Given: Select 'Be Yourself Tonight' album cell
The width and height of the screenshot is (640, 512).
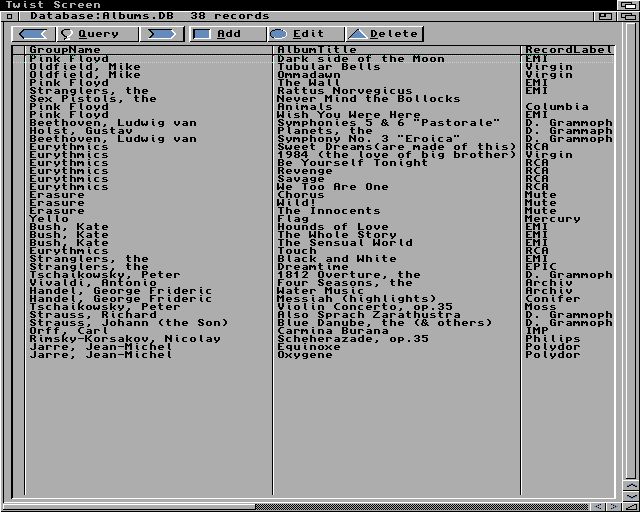Looking at the screenshot, I should [x=353, y=163].
